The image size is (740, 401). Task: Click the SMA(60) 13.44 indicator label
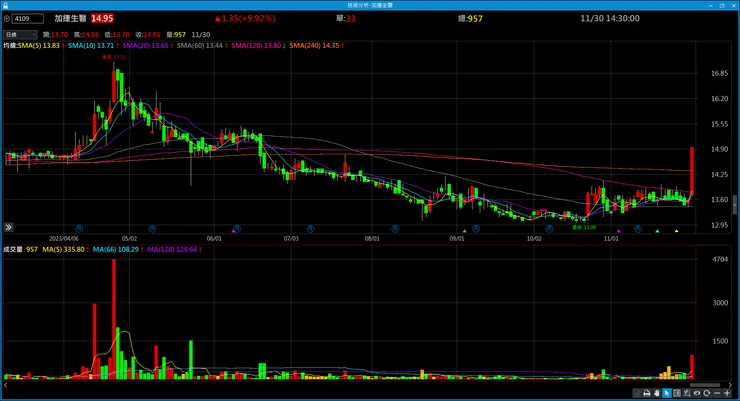200,45
